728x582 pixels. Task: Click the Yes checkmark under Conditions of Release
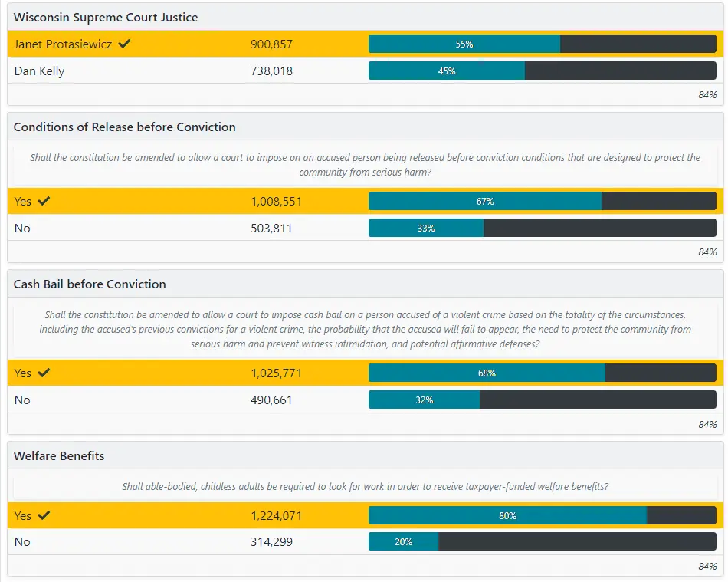[x=44, y=202]
